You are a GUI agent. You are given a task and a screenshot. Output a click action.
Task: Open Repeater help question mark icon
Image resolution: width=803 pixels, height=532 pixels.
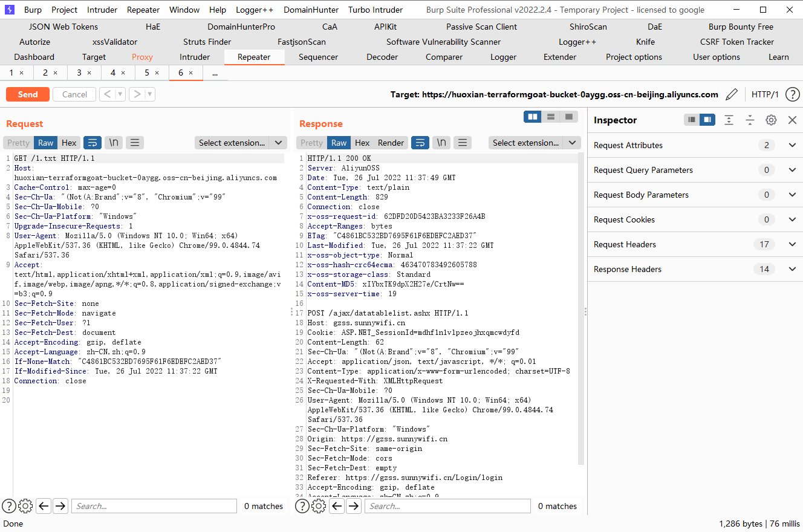(x=792, y=94)
